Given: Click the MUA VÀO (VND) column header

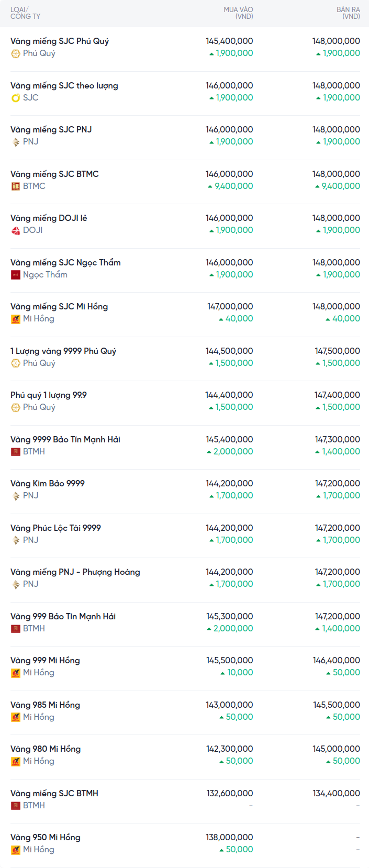Looking at the screenshot, I should click(238, 13).
